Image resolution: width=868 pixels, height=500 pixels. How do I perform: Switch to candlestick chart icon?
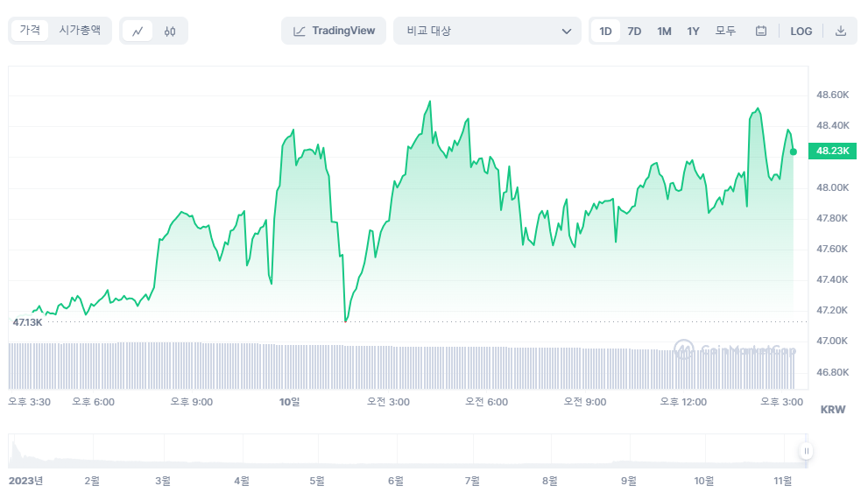pyautogui.click(x=170, y=31)
